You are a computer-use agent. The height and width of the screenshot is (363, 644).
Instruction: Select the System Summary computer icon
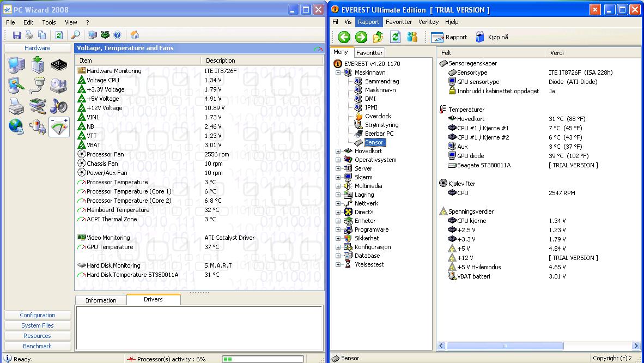pyautogui.click(x=16, y=65)
